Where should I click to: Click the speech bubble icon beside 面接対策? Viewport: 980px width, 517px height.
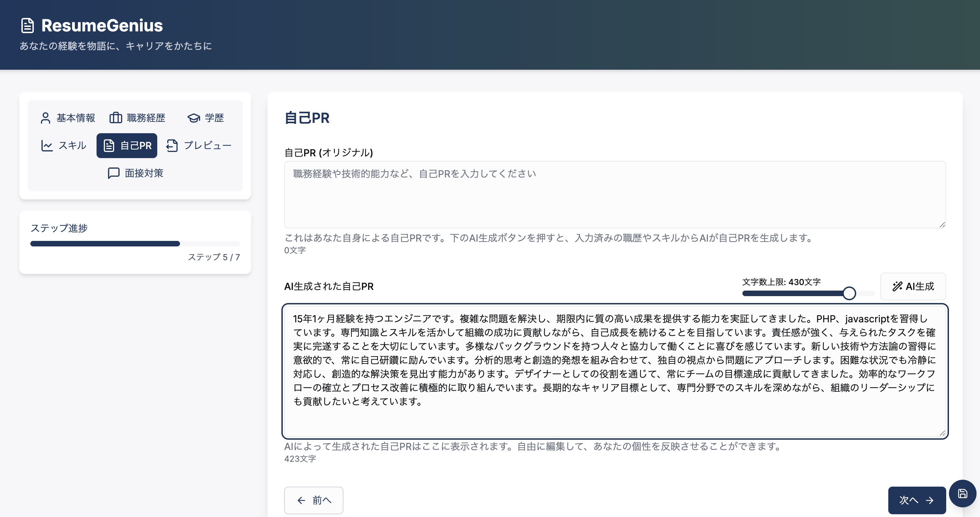click(x=113, y=173)
